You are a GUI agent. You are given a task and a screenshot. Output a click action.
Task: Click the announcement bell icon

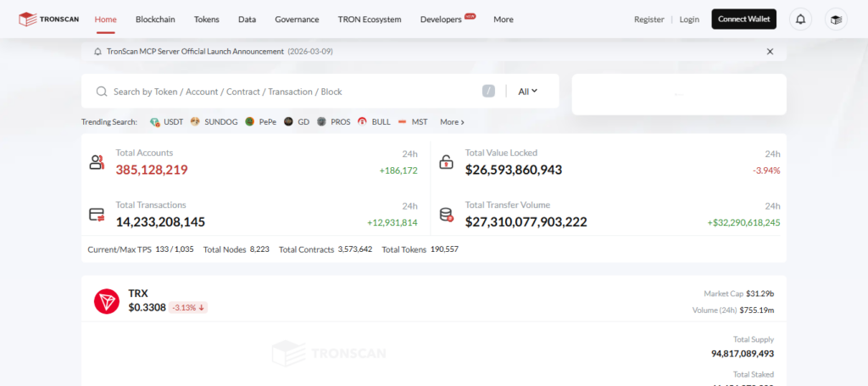click(98, 52)
